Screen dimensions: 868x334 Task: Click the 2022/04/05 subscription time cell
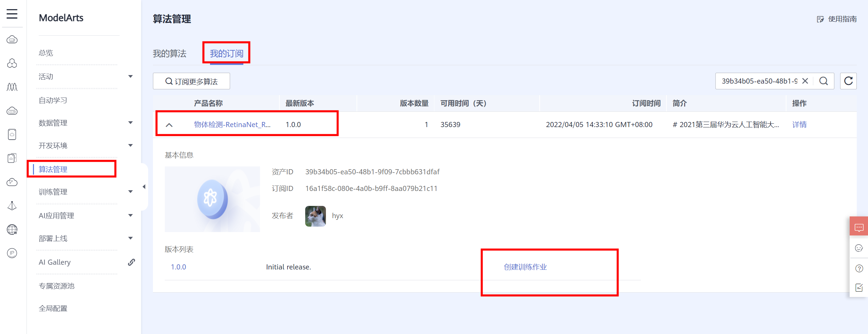[599, 125]
